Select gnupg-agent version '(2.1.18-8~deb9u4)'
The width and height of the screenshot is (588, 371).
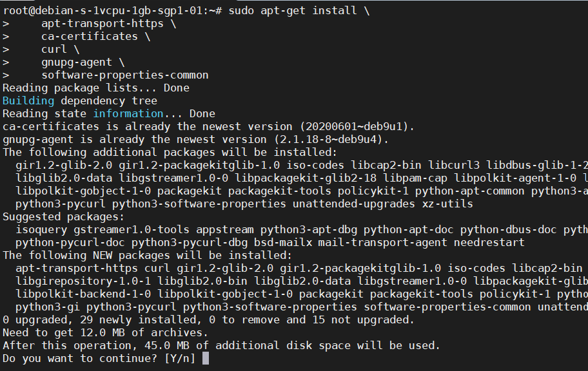(x=335, y=139)
